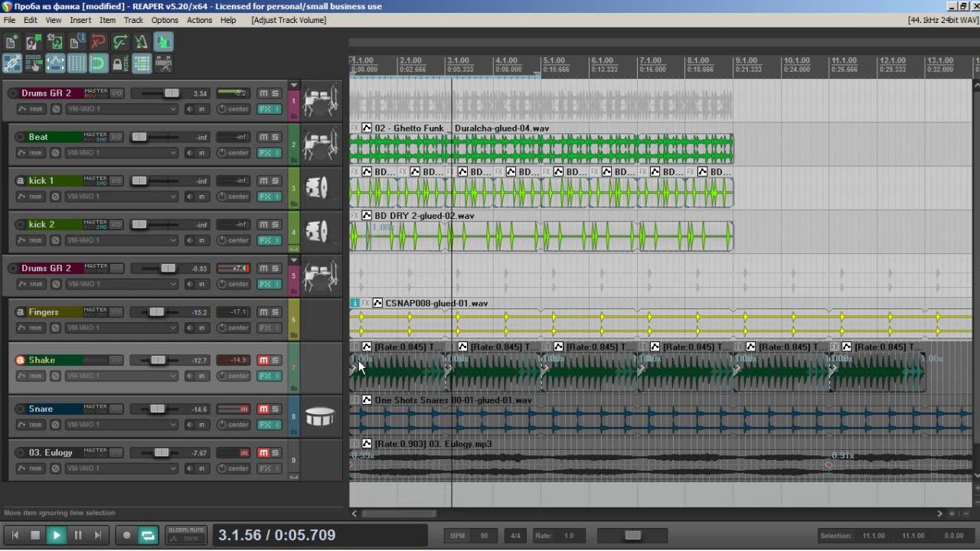Viewport: 980px width, 551px height.
Task: Go to project end transport button
Action: tap(98, 535)
